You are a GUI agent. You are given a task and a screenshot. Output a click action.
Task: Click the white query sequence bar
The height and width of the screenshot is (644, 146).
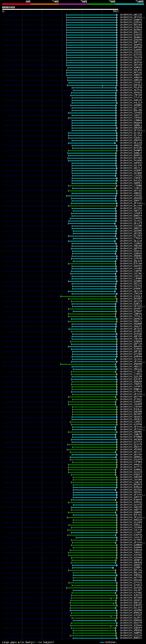tap(60, 10)
